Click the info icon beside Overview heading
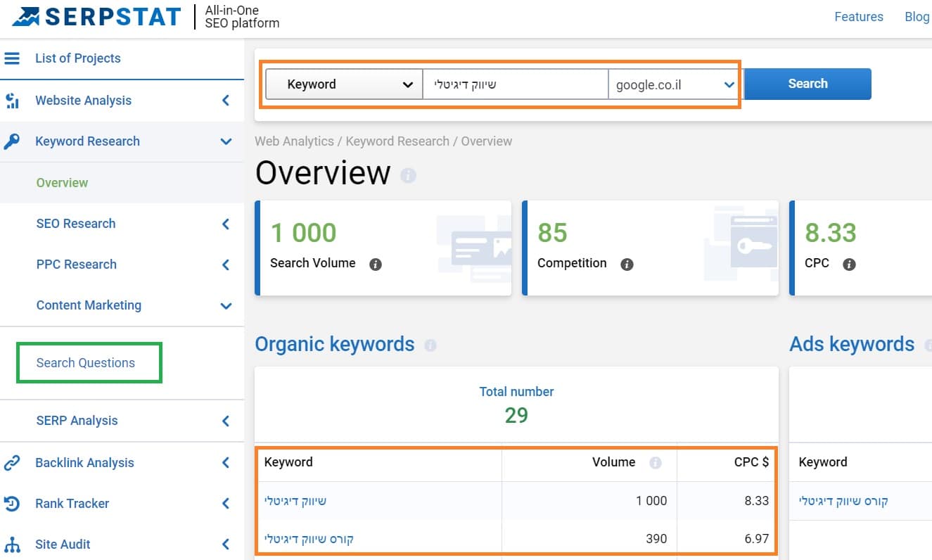The width and height of the screenshot is (932, 560). point(408,175)
